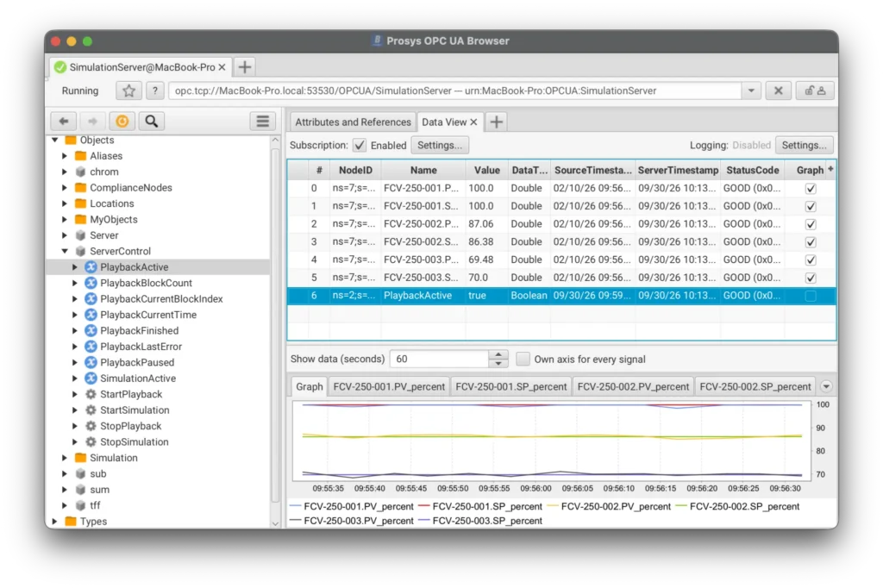
Task: Uncheck Graph for FCV-250-002.S row 3
Action: 811,242
